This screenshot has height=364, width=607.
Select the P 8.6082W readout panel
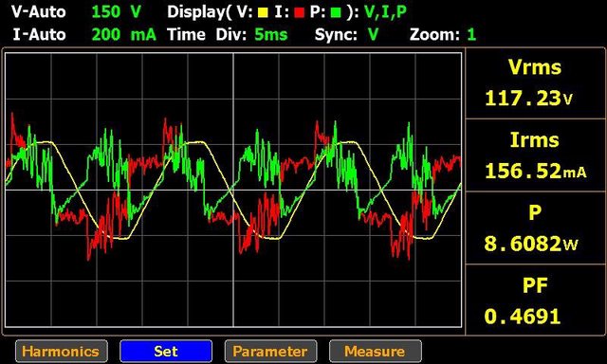535,227
